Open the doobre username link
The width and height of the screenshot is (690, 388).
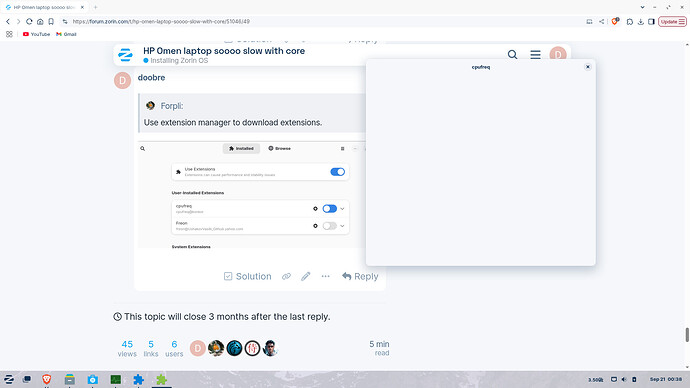[151, 77]
